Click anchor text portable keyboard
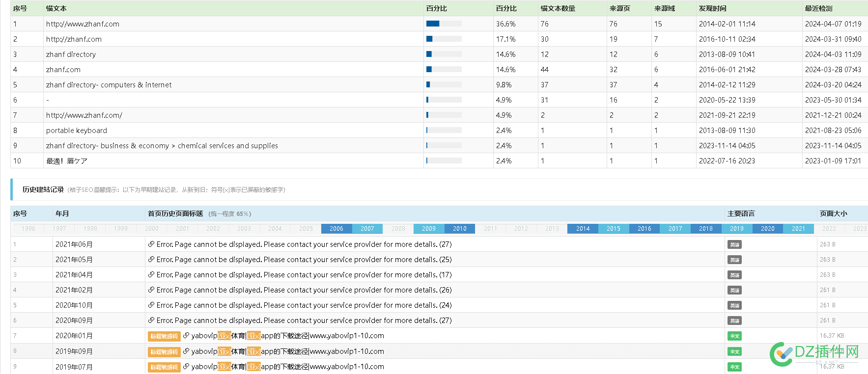The image size is (868, 374). 77,130
